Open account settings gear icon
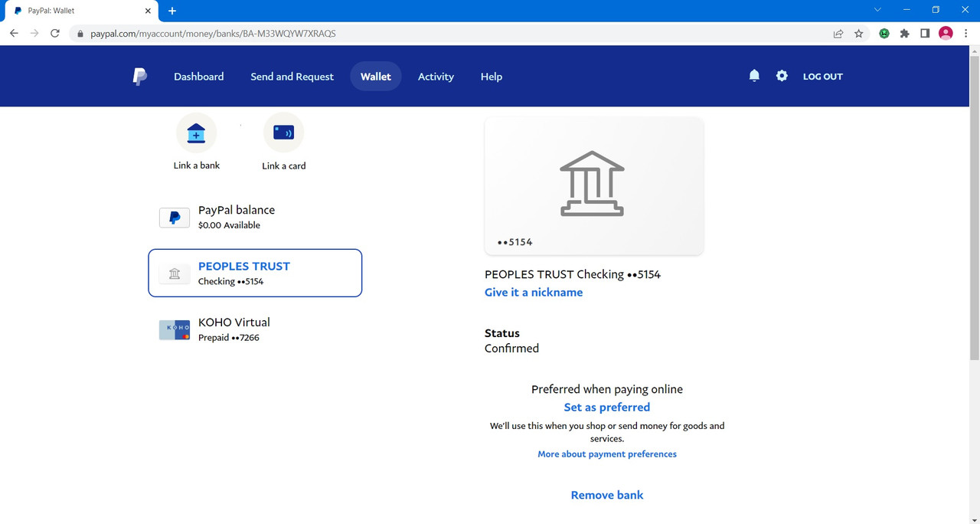This screenshot has width=980, height=524. (782, 76)
